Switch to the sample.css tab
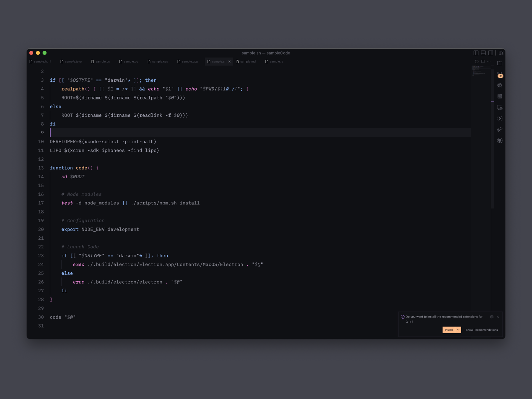 158,62
